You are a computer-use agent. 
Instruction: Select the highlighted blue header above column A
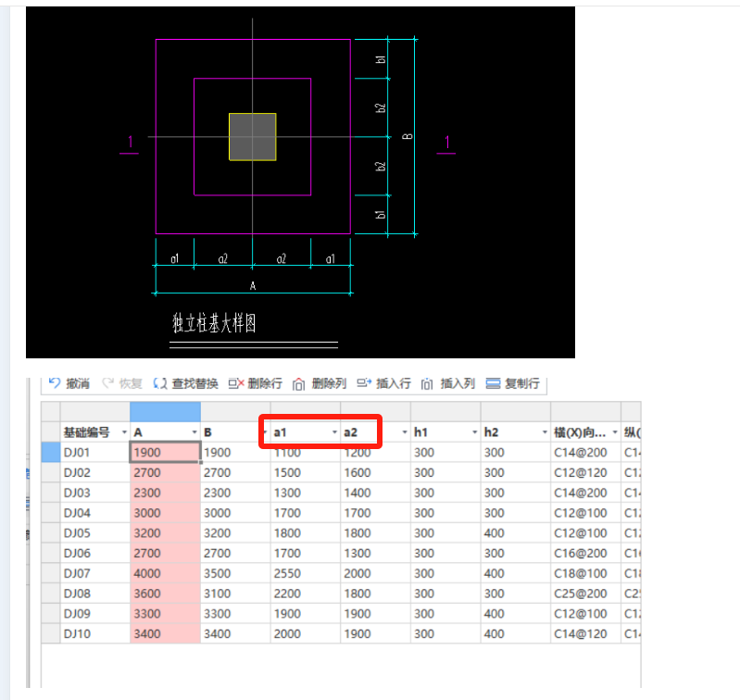point(165,412)
